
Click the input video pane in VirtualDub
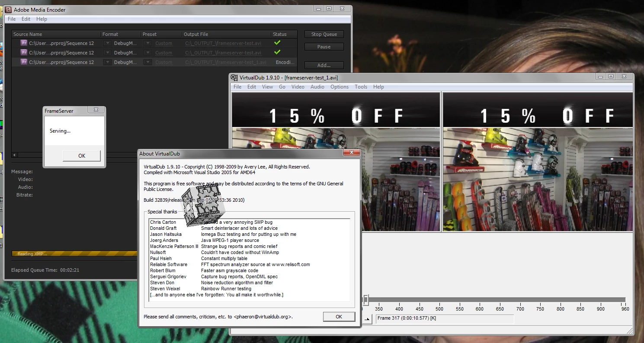[336, 162]
